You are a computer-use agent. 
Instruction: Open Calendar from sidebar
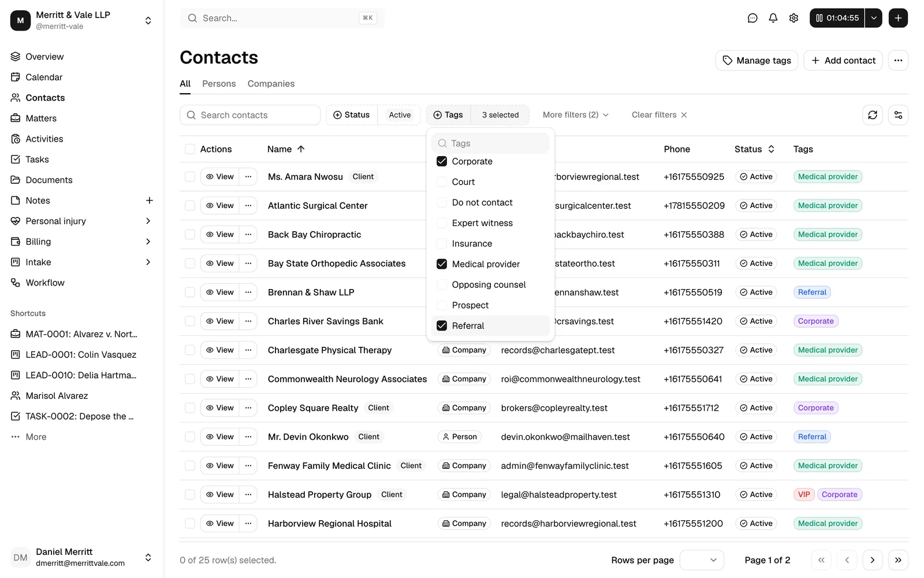point(44,77)
